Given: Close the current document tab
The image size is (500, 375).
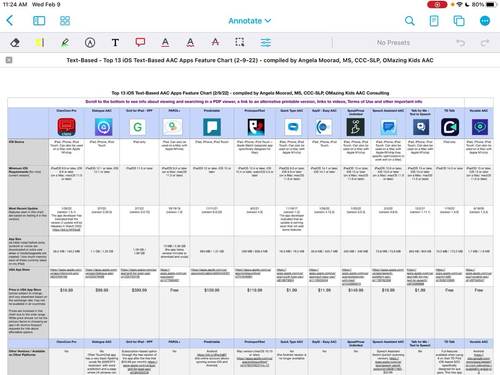Looking at the screenshot, I should (x=9, y=60).
